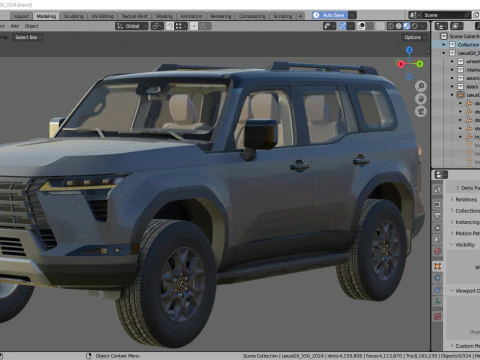Open the World properties tab
Screen dimensions: 480x360
pos(438,251)
